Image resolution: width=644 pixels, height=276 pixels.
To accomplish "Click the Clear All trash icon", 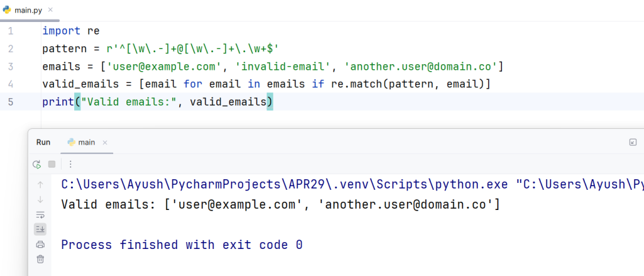I will point(40,259).
